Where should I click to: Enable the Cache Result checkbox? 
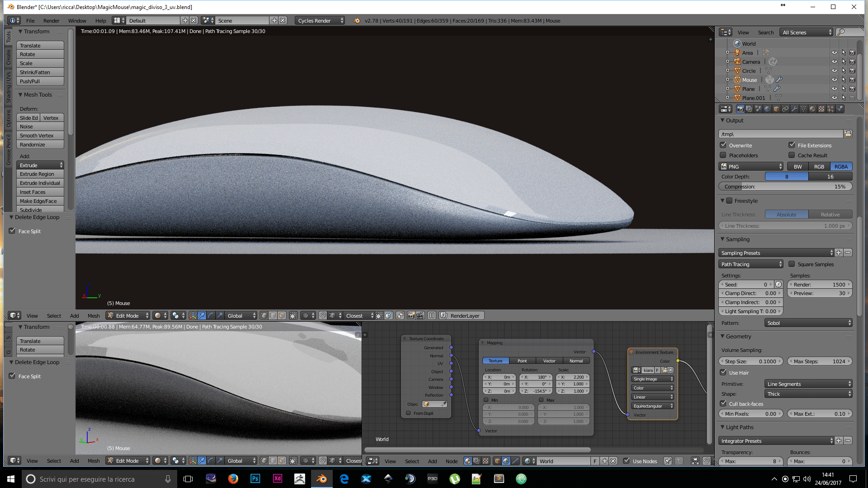coord(792,155)
